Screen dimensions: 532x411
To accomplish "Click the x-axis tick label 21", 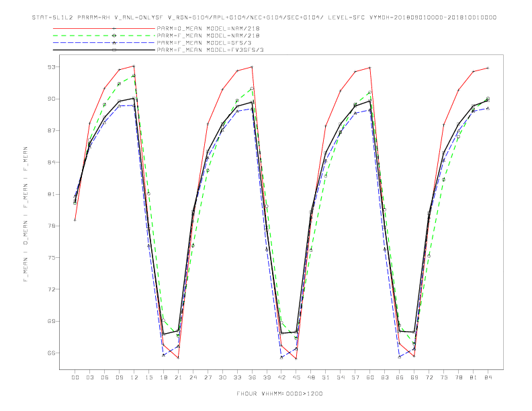I will click(178, 377).
